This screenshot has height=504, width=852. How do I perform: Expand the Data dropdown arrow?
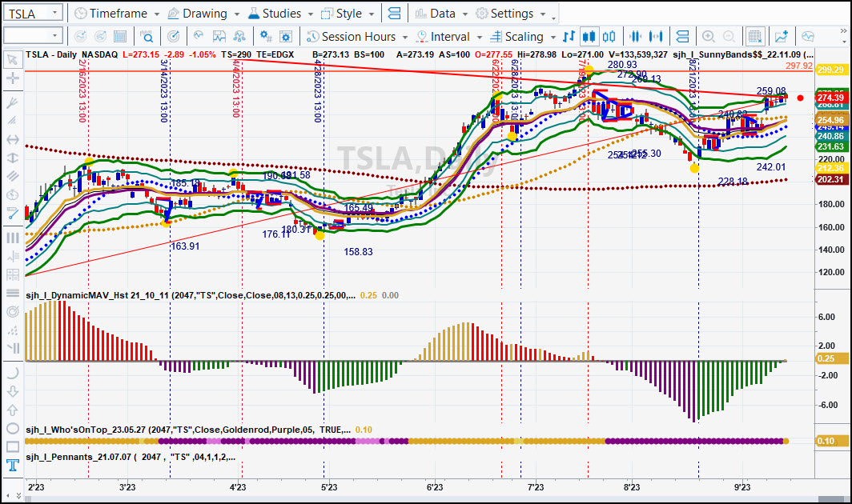coord(465,14)
